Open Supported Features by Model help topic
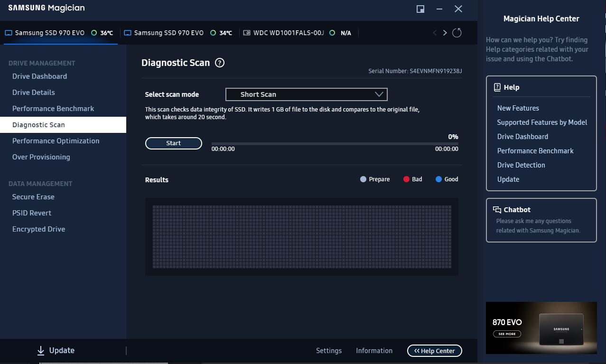This screenshot has height=364, width=606. click(x=542, y=122)
